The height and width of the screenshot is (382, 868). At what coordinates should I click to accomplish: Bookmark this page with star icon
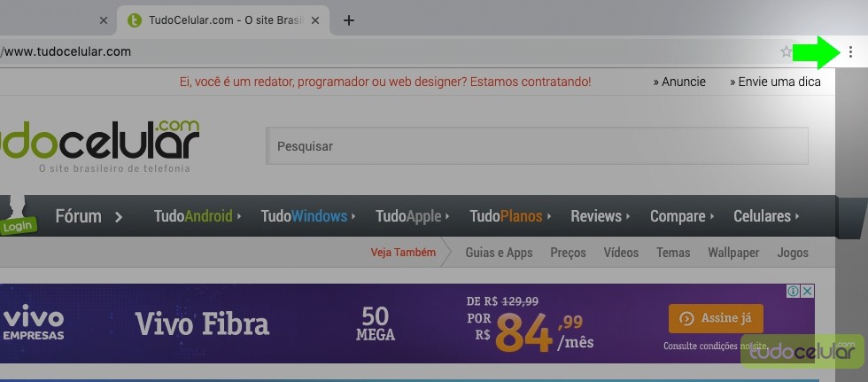click(x=787, y=52)
